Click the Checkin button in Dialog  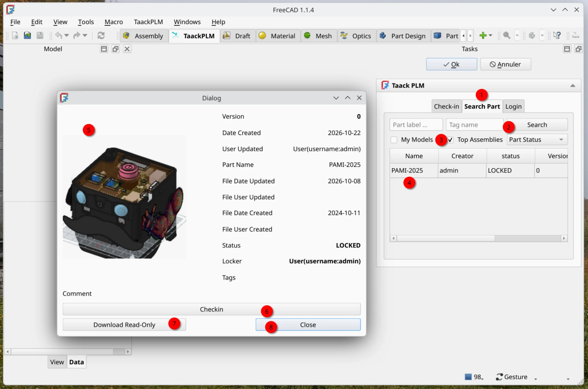click(212, 309)
